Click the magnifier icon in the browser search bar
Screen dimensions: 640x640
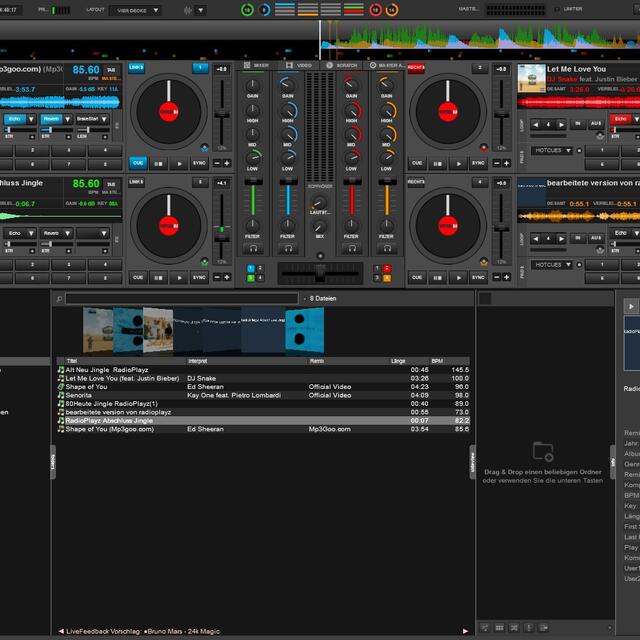tap(60, 299)
